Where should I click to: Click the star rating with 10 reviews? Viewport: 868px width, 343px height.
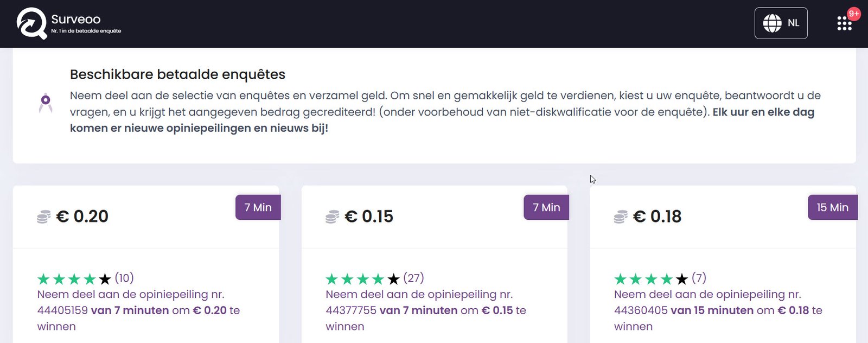click(x=74, y=279)
